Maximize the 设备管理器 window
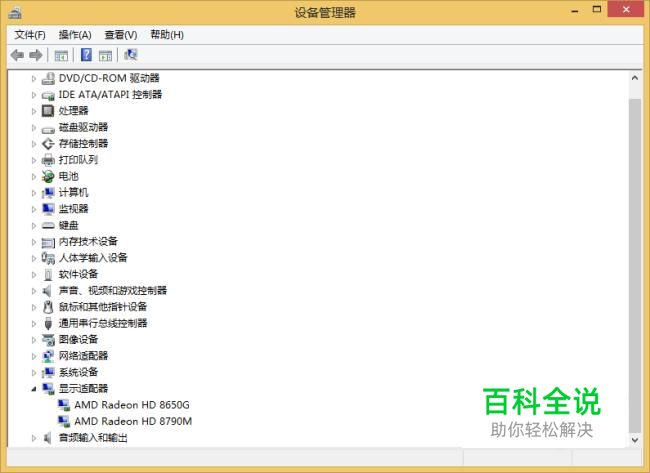The image size is (650, 473). tap(597, 10)
